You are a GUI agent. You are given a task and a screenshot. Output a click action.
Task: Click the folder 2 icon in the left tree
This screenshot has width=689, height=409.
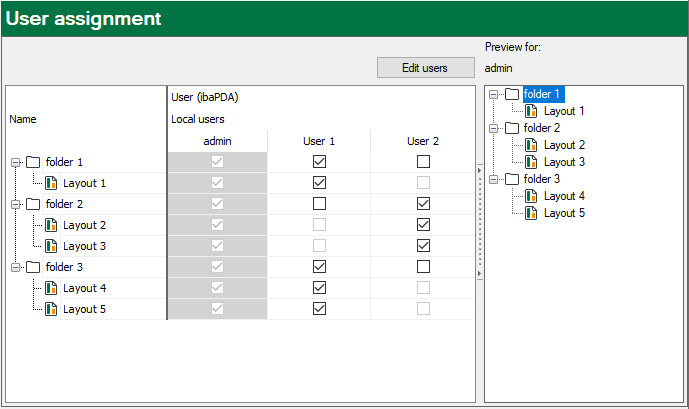tap(33, 204)
